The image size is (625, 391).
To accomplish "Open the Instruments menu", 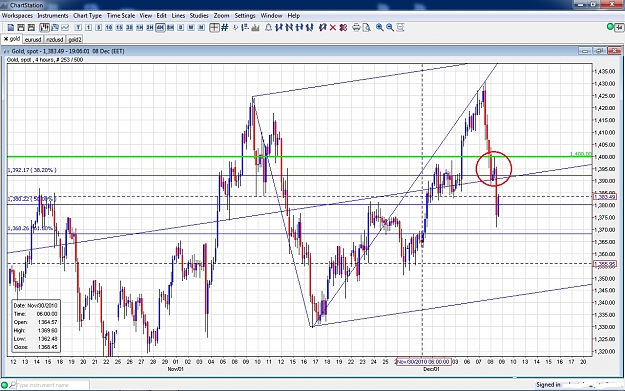I will [53, 16].
